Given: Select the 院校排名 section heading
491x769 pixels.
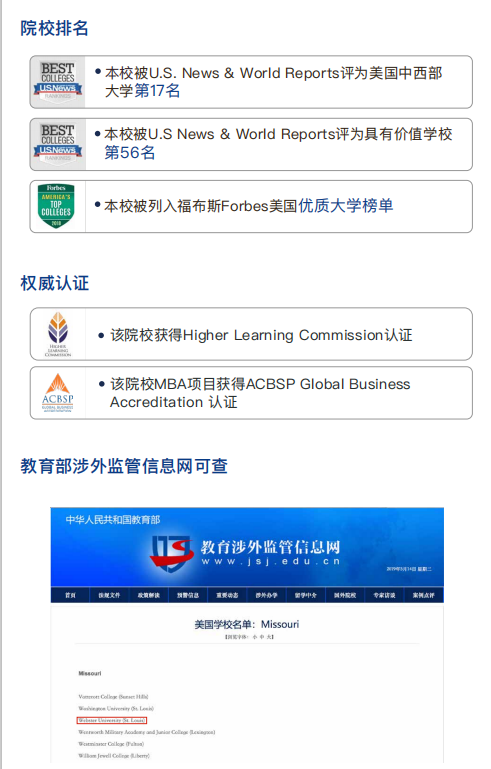Looking at the screenshot, I should pos(54,28).
